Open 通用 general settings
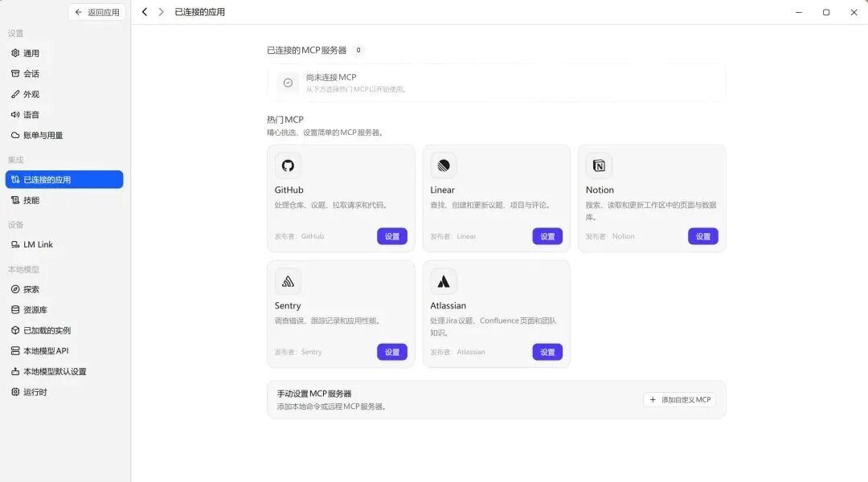 pos(64,53)
